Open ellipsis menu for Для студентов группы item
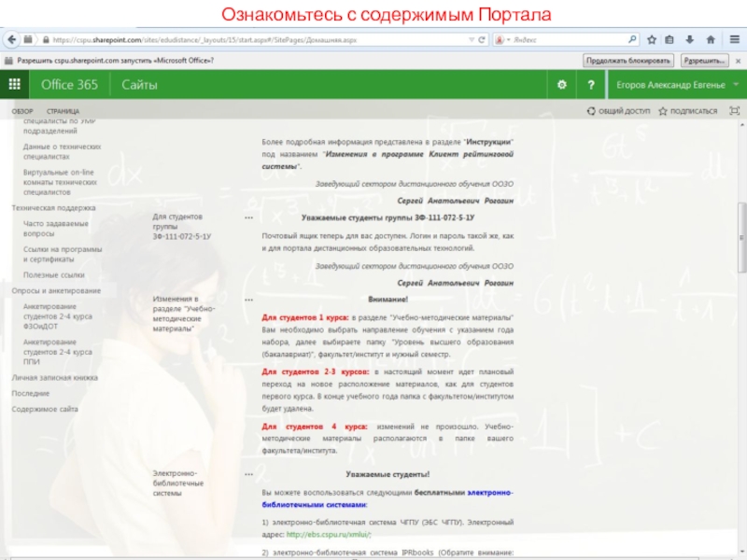This screenshot has width=747, height=560. pos(248,217)
